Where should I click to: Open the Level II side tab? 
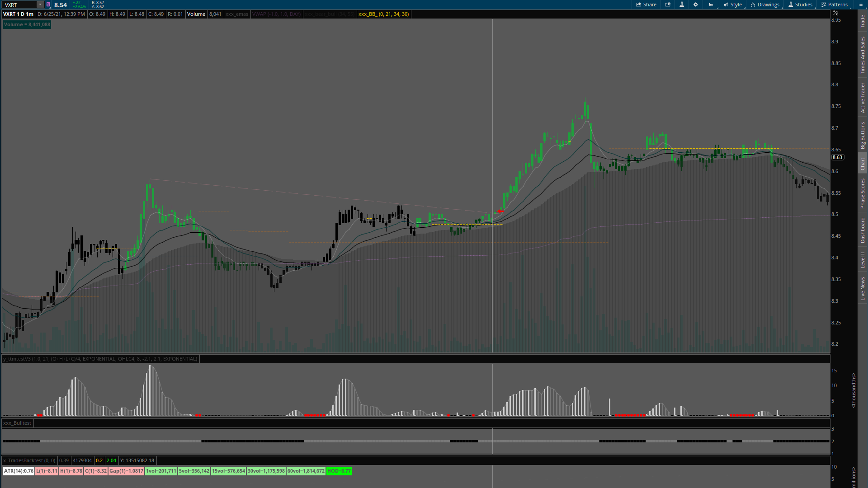[x=863, y=260]
